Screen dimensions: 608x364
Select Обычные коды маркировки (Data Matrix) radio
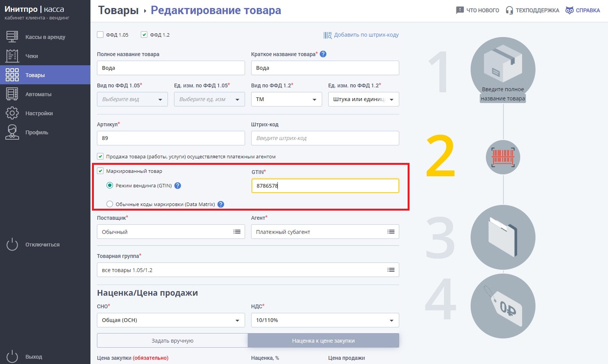(110, 204)
